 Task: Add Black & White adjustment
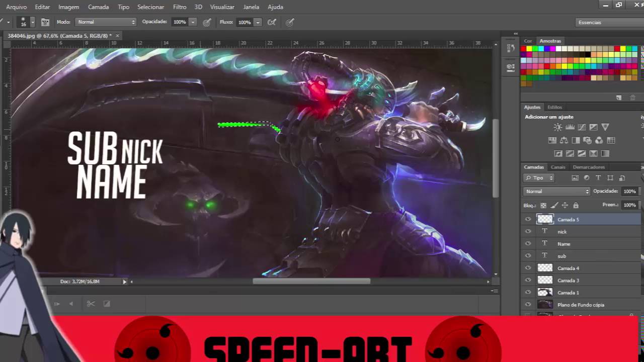pyautogui.click(x=576, y=140)
